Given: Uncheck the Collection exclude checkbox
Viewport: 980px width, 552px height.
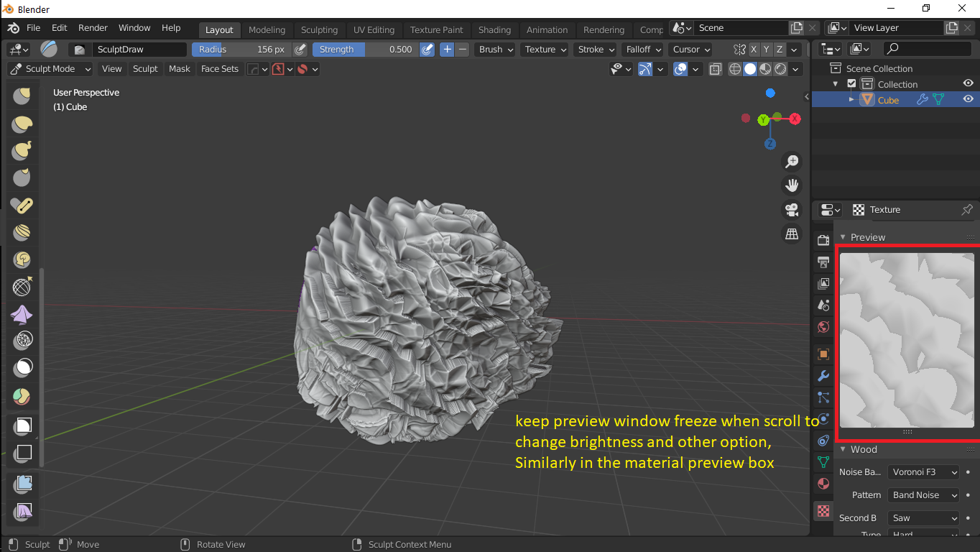Looking at the screenshot, I should click(852, 84).
